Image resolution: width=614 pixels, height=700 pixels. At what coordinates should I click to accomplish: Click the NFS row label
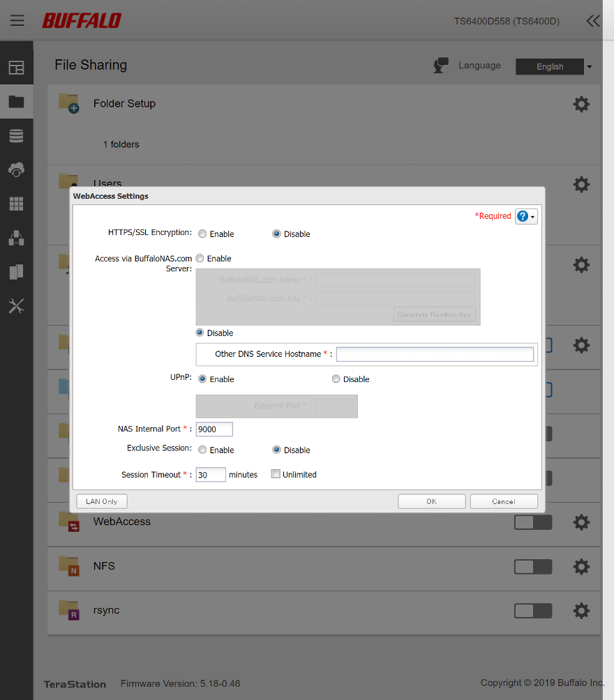coord(104,566)
